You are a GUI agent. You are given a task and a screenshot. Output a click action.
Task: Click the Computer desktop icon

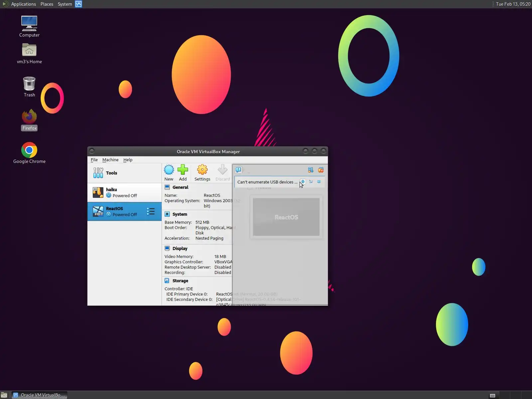pyautogui.click(x=29, y=23)
